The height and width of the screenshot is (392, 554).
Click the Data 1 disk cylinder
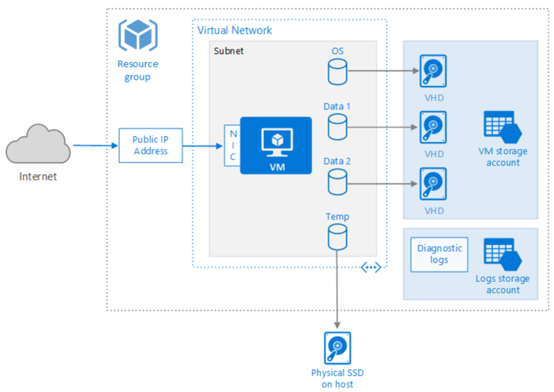pyautogui.click(x=337, y=127)
